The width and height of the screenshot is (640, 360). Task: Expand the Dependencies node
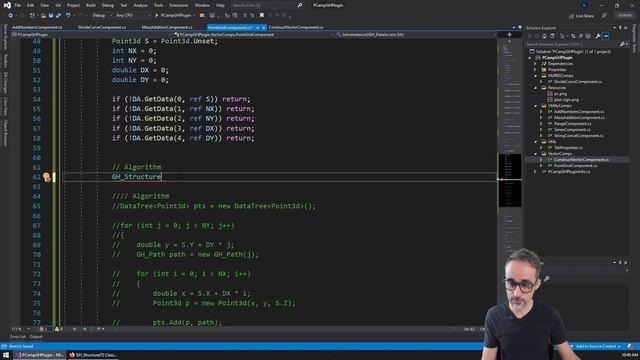point(535,64)
